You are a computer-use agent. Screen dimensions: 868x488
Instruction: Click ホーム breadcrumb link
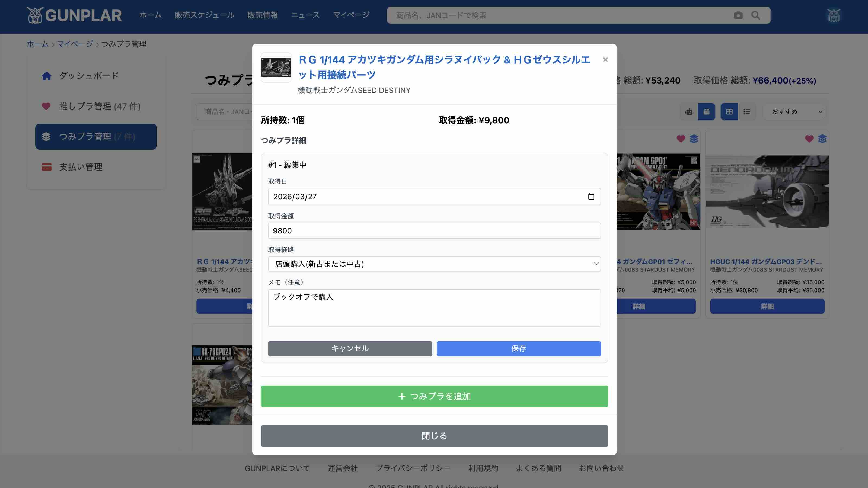(38, 44)
